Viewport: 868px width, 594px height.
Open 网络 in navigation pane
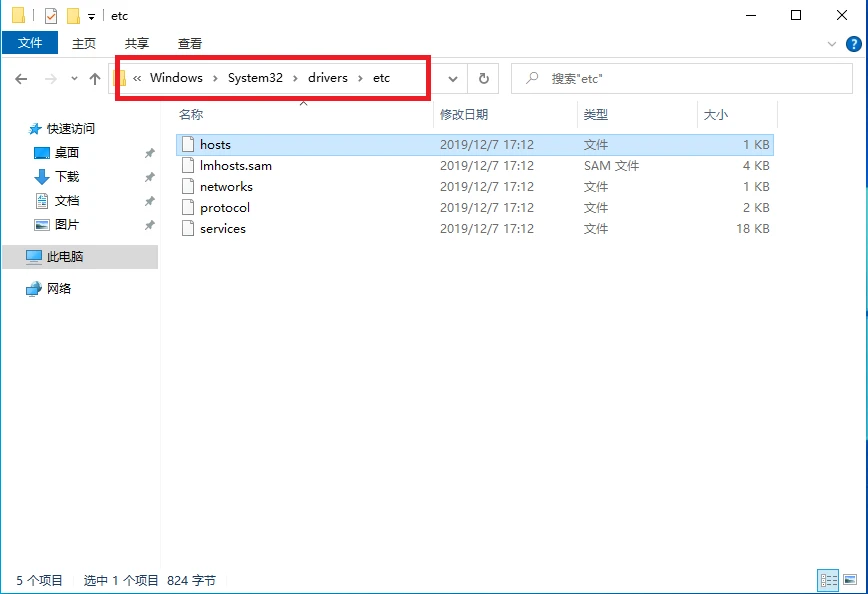59,288
